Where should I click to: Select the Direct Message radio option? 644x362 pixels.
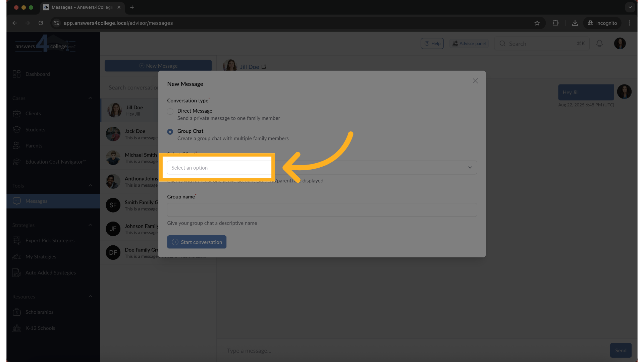170,112
